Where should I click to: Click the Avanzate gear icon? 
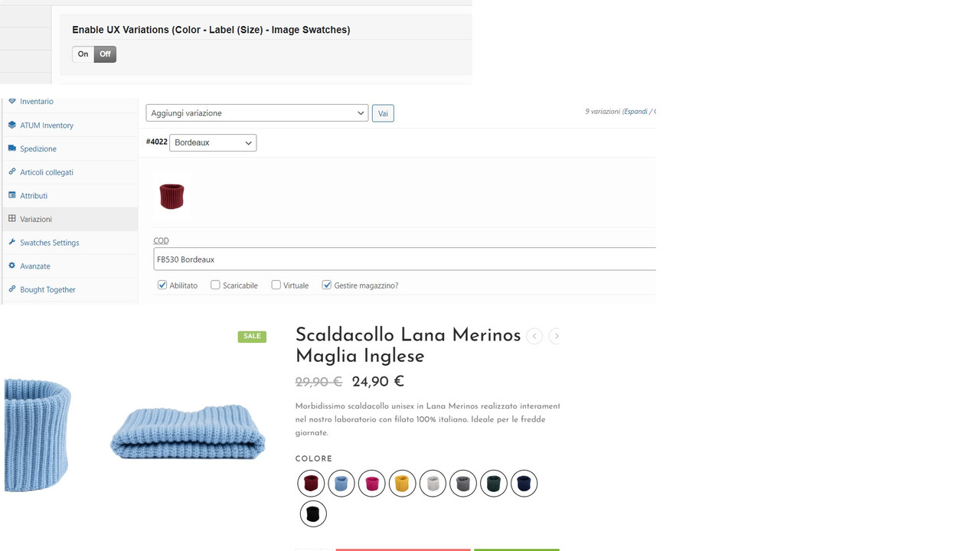pyautogui.click(x=12, y=266)
